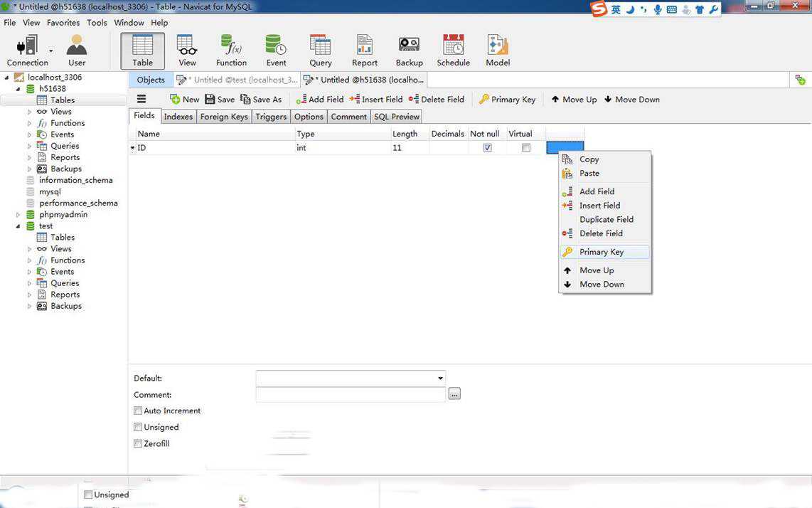Expand Views under h51638
Viewport: 812px width, 508px height.
click(30, 112)
